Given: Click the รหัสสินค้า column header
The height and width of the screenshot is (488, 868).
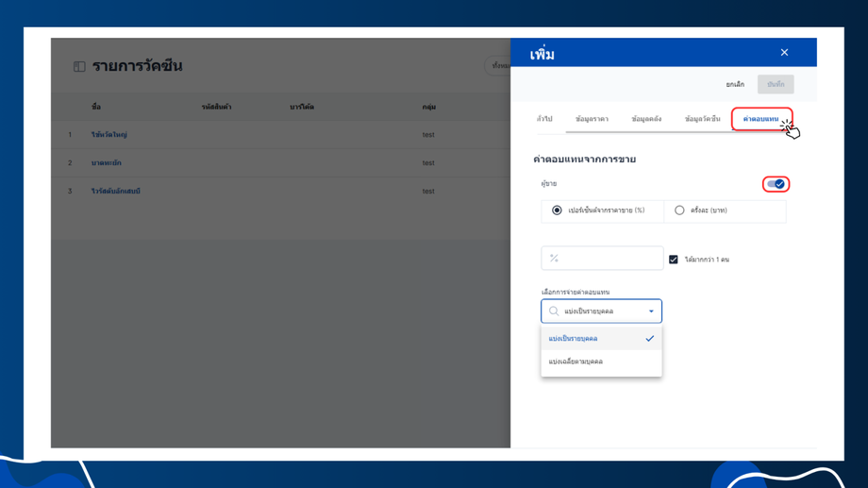Looking at the screenshot, I should point(216,107).
